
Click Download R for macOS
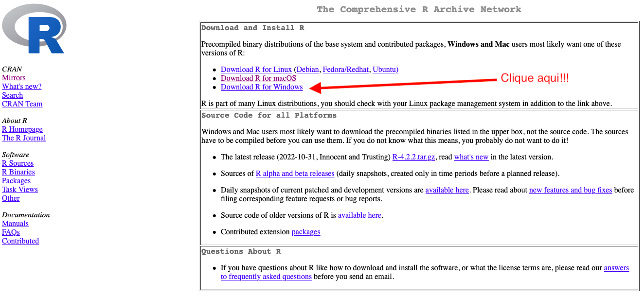click(258, 78)
